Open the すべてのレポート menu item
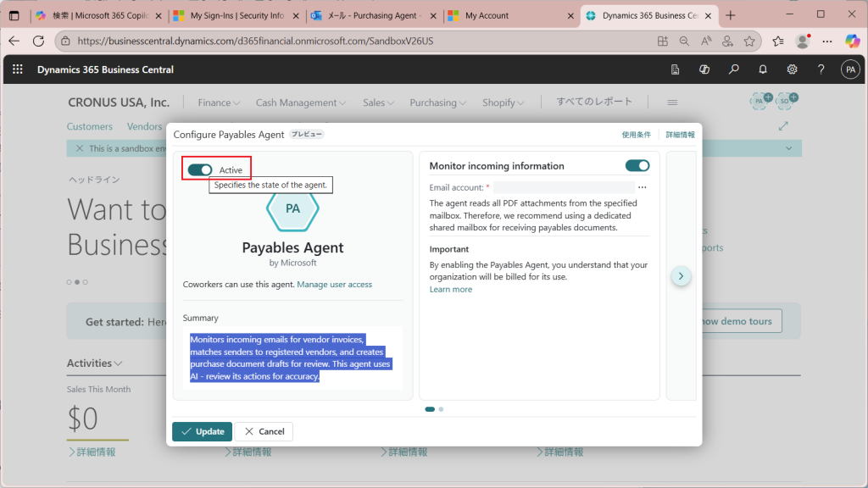 (594, 102)
